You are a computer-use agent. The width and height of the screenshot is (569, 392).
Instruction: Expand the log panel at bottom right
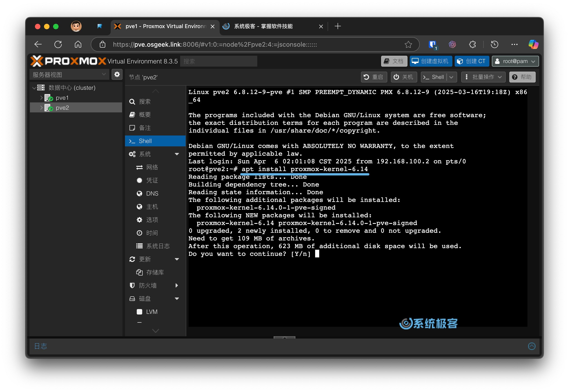click(x=531, y=346)
